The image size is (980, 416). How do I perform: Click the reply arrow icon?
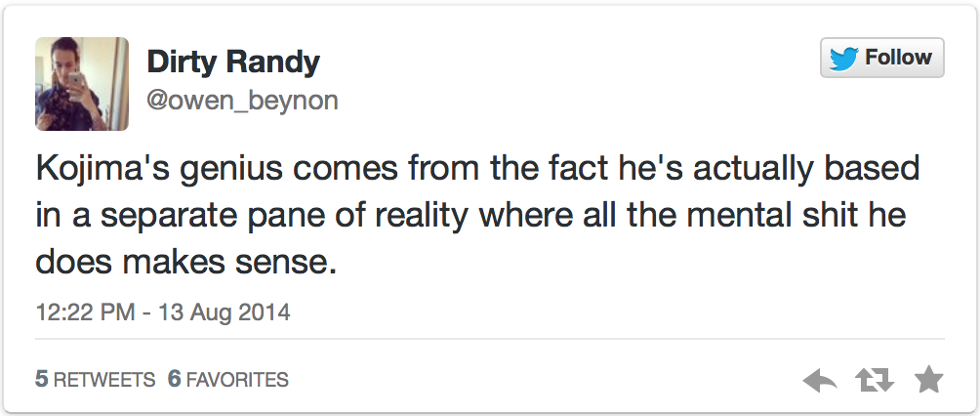click(821, 380)
